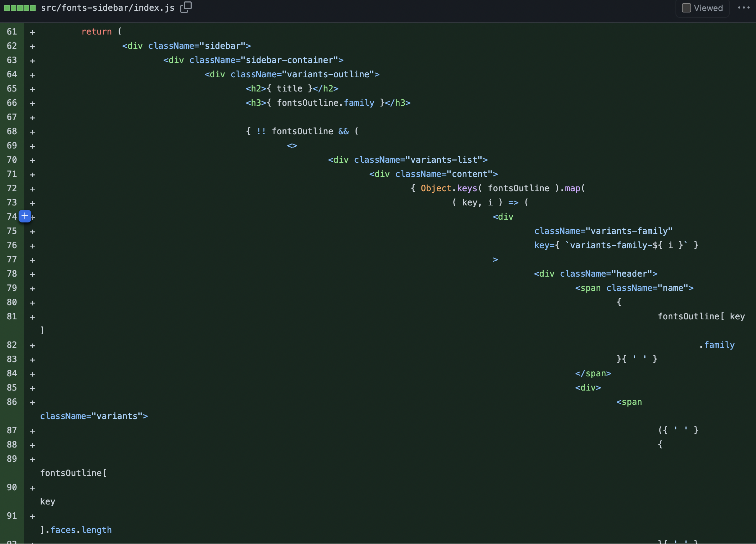Select line number 65
Screen dimensions: 756x544
(12, 89)
